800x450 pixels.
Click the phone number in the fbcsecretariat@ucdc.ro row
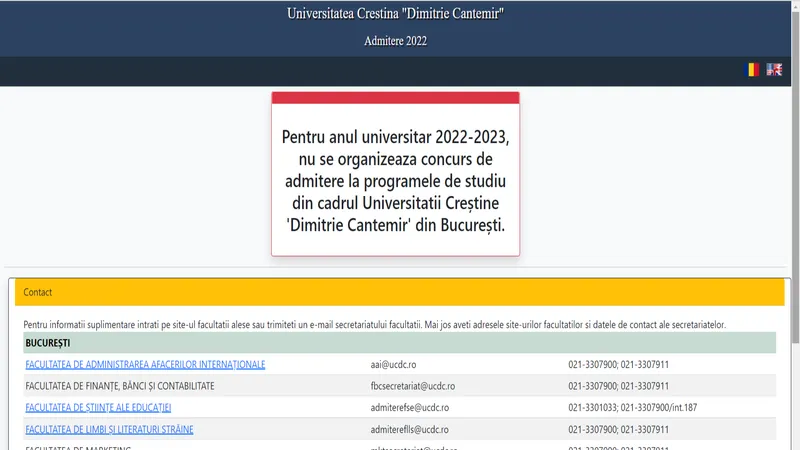pyautogui.click(x=618, y=386)
